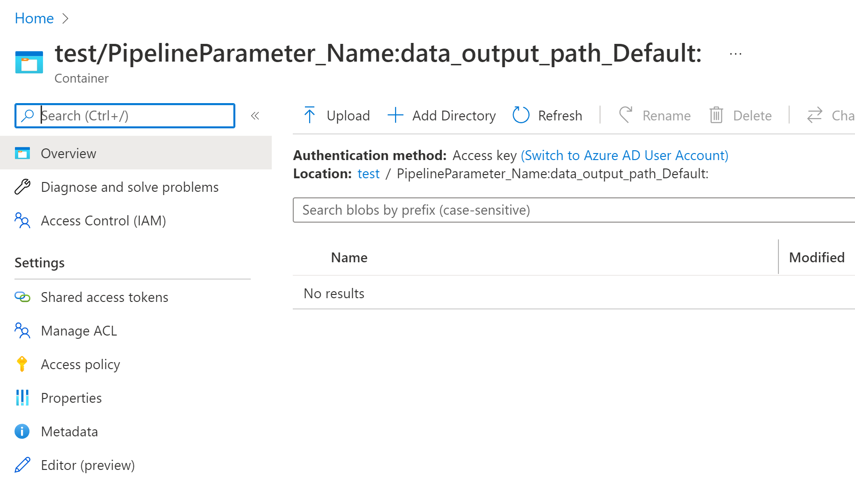The width and height of the screenshot is (855, 504).
Task: Open the ellipsis more options menu
Action: [735, 54]
